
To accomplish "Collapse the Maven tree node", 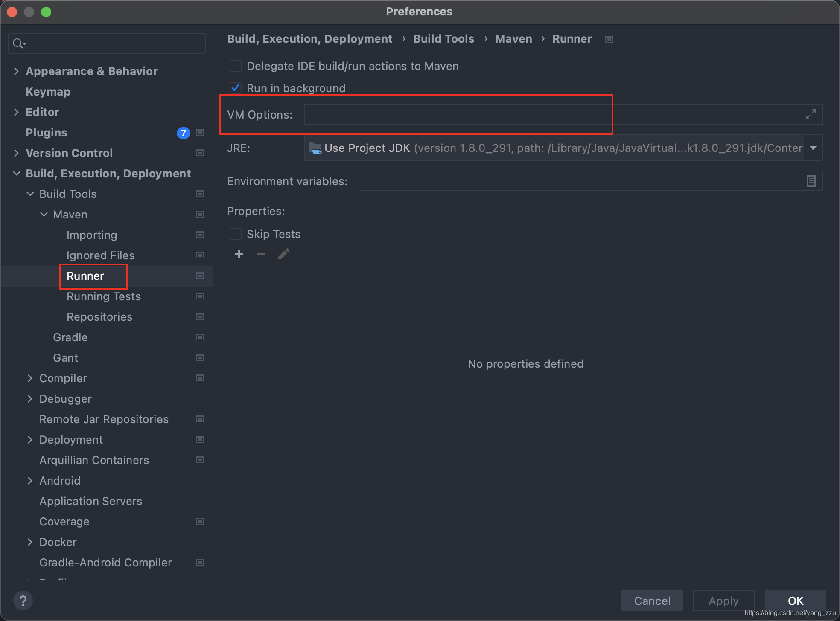I will tap(44, 215).
